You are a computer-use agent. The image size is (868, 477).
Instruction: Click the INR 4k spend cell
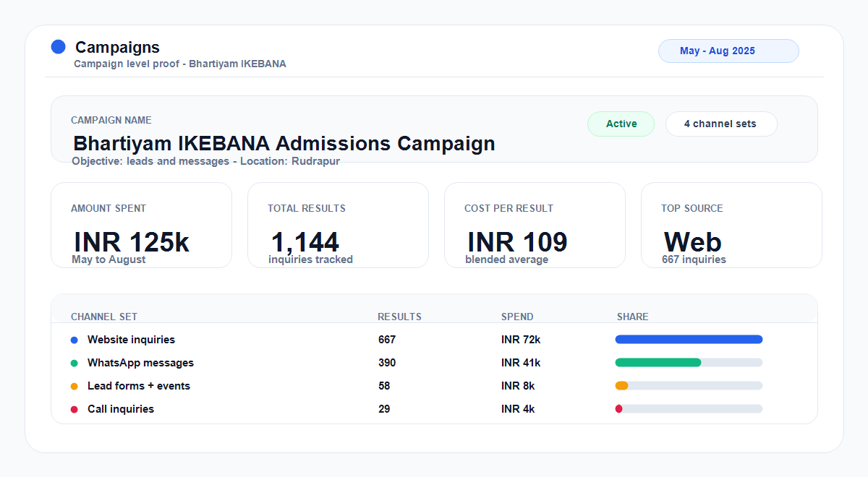click(518, 409)
